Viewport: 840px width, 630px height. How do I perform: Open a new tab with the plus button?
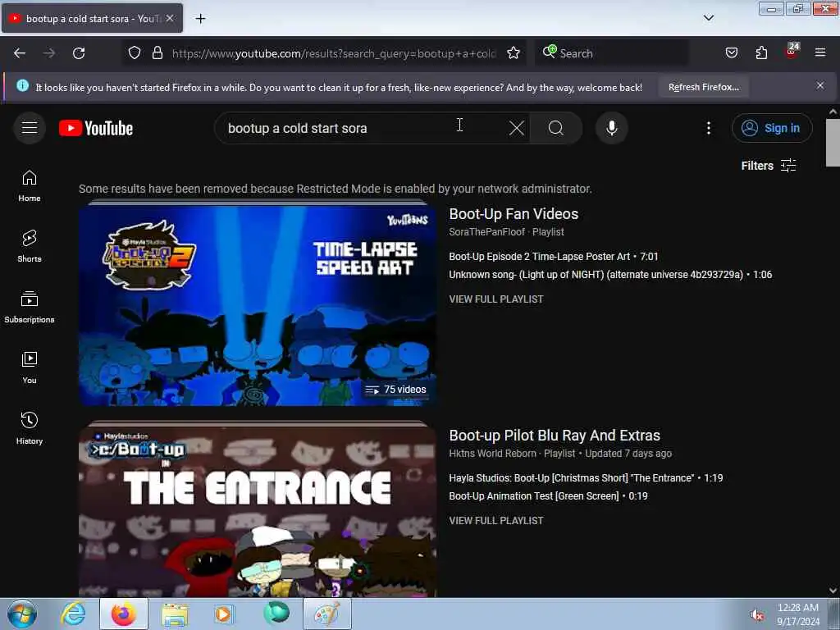coord(200,19)
